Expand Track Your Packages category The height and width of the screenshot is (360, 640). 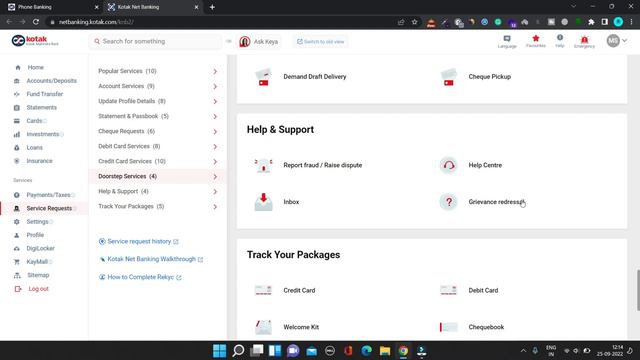coord(158,207)
